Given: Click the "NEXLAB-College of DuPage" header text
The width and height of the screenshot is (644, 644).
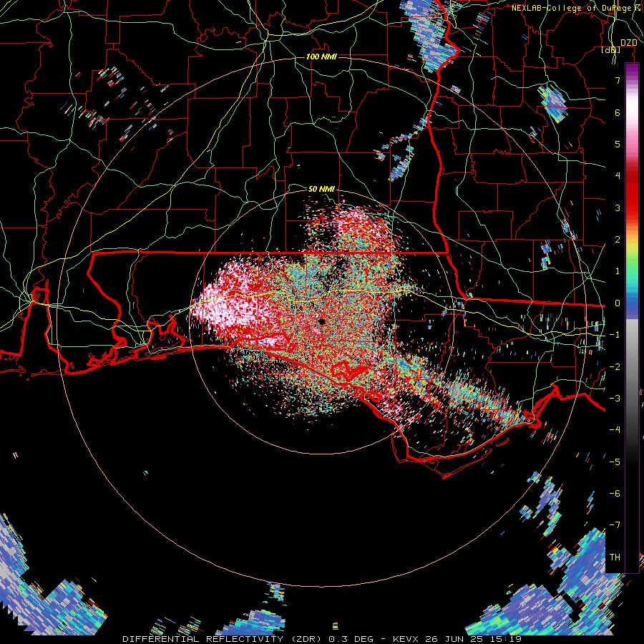Looking at the screenshot, I should (572, 8).
